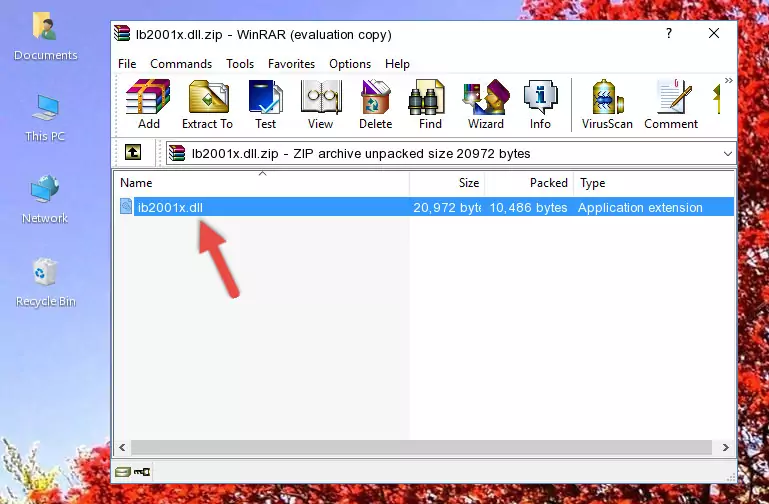
Task: Select the ib2001x.dll file row
Action: pos(425,207)
